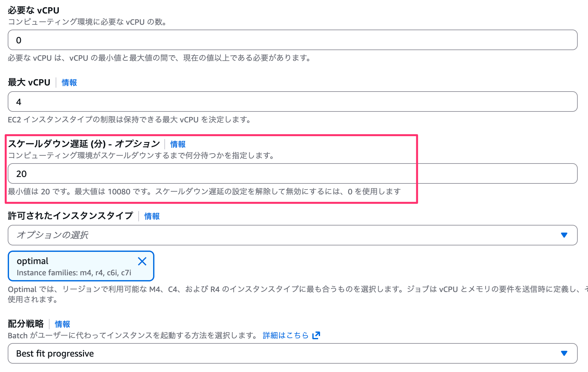Open 情報 beside 配分戦略
The height and width of the screenshot is (372, 588).
62,324
